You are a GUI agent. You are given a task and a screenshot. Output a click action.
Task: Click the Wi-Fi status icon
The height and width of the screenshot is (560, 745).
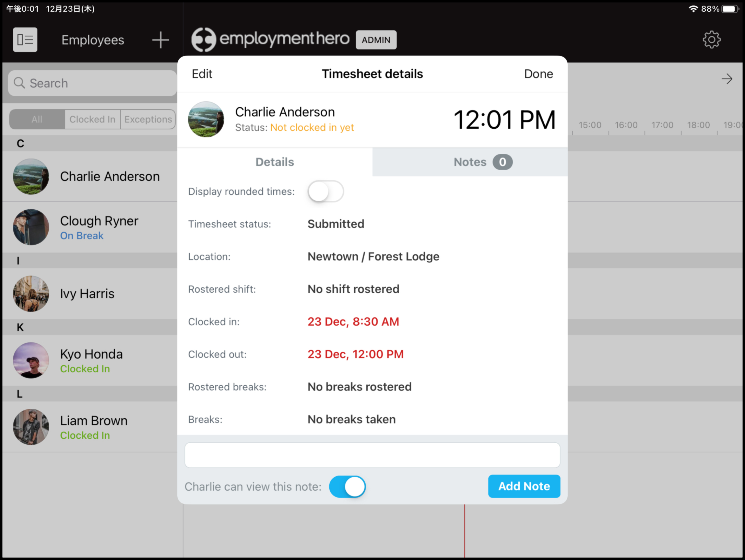(694, 9)
